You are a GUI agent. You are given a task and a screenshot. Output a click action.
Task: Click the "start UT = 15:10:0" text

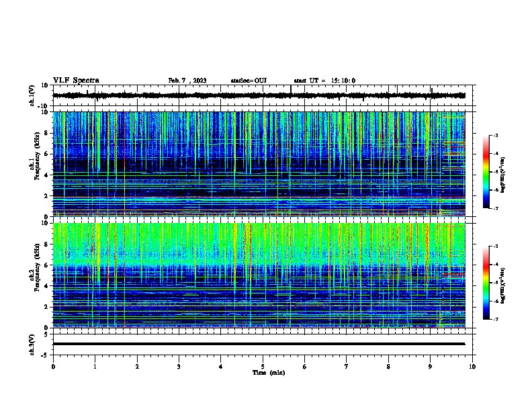[324, 81]
